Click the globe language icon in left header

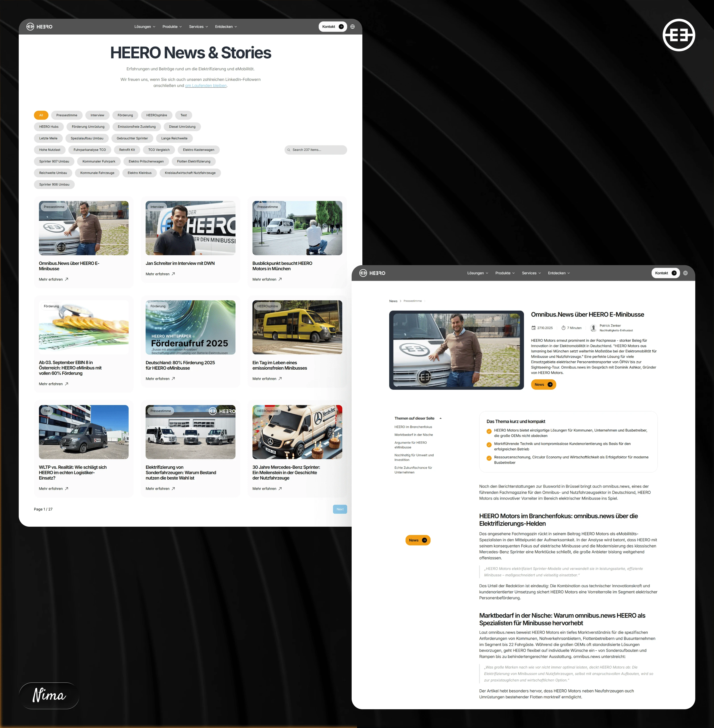coord(352,27)
